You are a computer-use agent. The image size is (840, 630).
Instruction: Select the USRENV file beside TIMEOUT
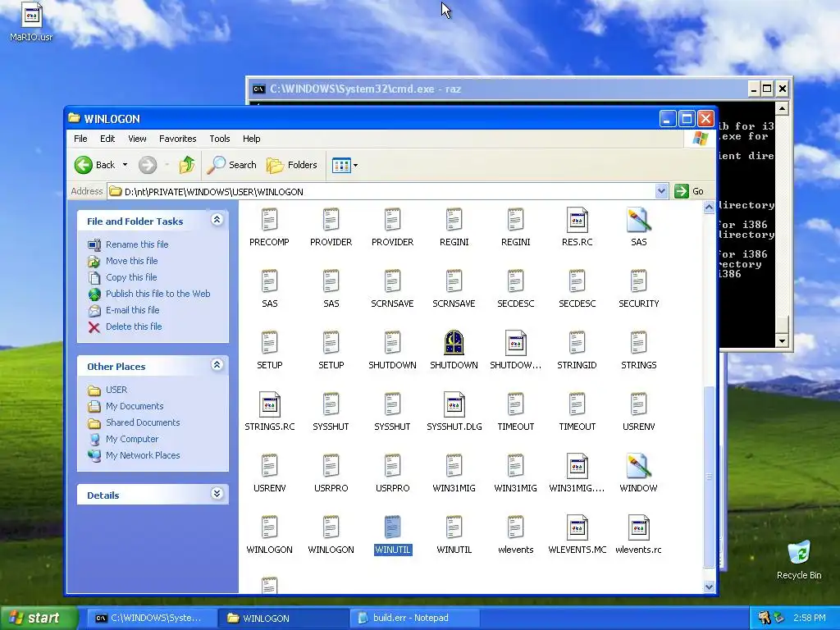pos(638,404)
